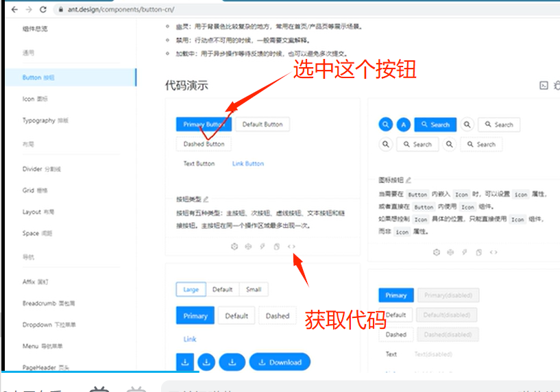Select Small size radio option

pos(254,289)
